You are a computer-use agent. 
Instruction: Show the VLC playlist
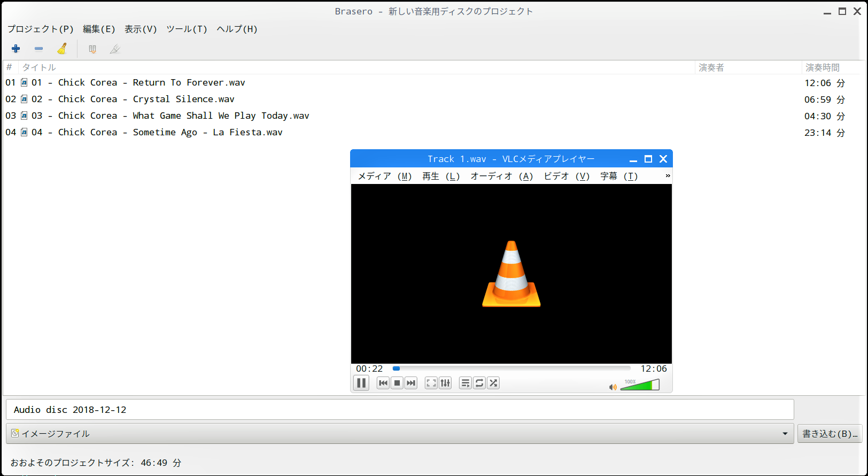466,383
